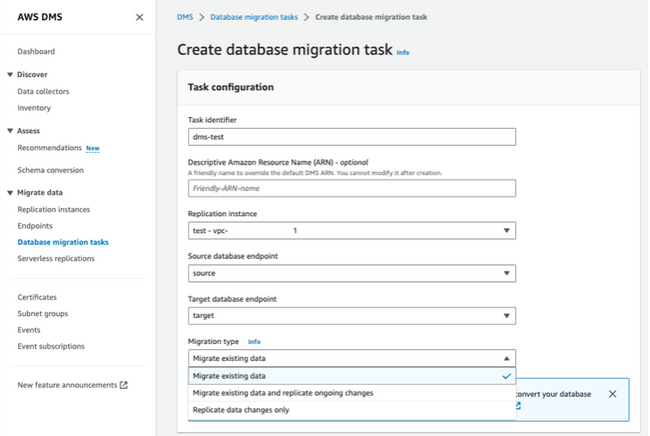
Task: Collapse the Migration type dropdown
Action: (x=352, y=358)
